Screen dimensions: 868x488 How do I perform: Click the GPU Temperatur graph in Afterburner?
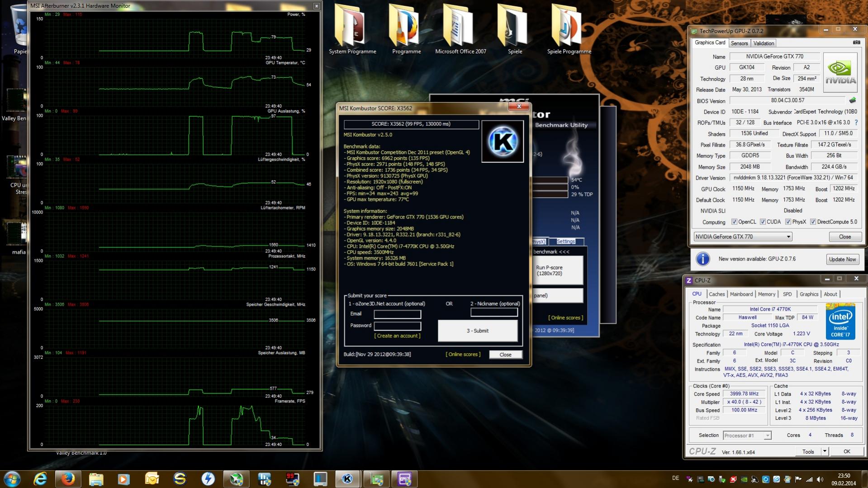click(174, 86)
